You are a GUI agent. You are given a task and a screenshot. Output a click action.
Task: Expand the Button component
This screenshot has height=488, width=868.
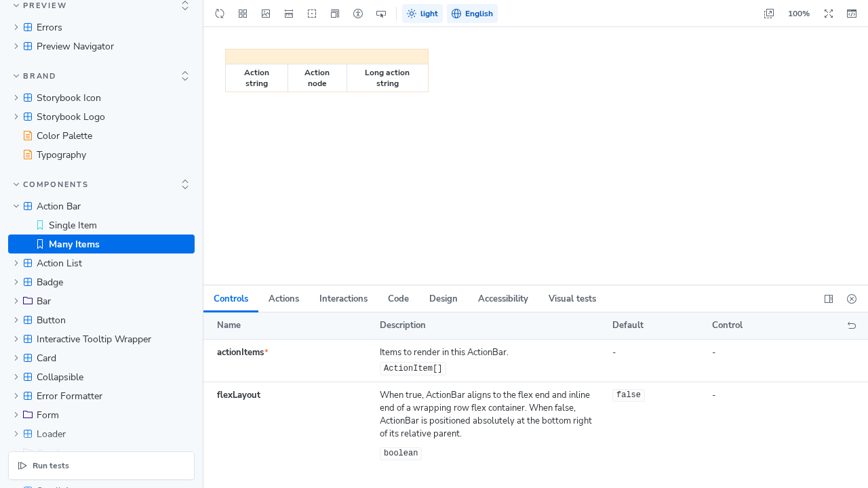[x=101, y=320]
